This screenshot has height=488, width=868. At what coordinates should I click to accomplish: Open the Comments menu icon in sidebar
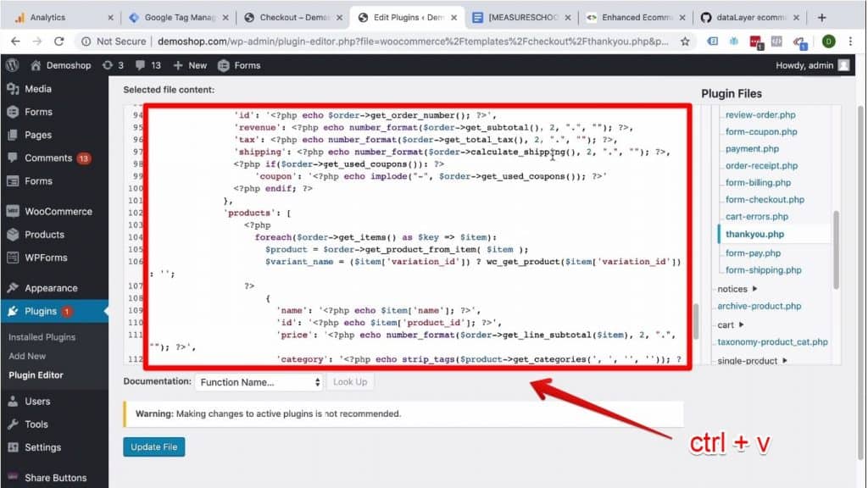(12, 158)
